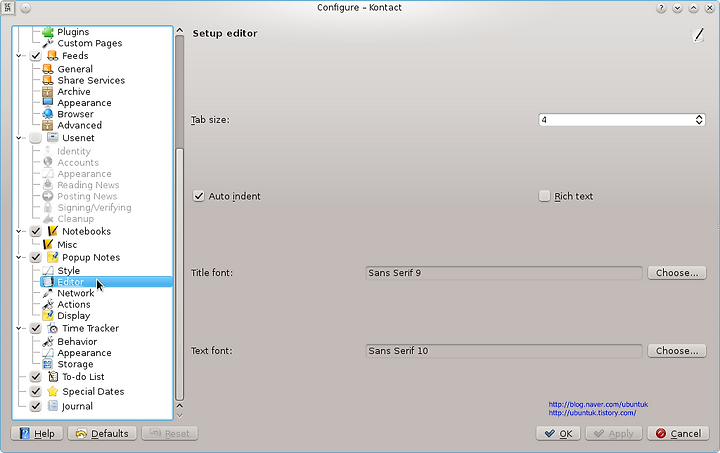The image size is (720, 453).
Task: Click the Title font field showing Sans Serif 9
Action: click(504, 273)
